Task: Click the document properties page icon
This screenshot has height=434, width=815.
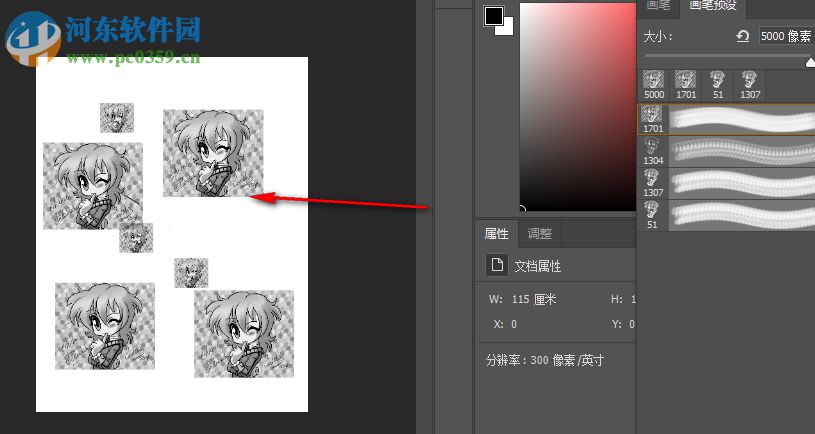Action: pos(496,265)
